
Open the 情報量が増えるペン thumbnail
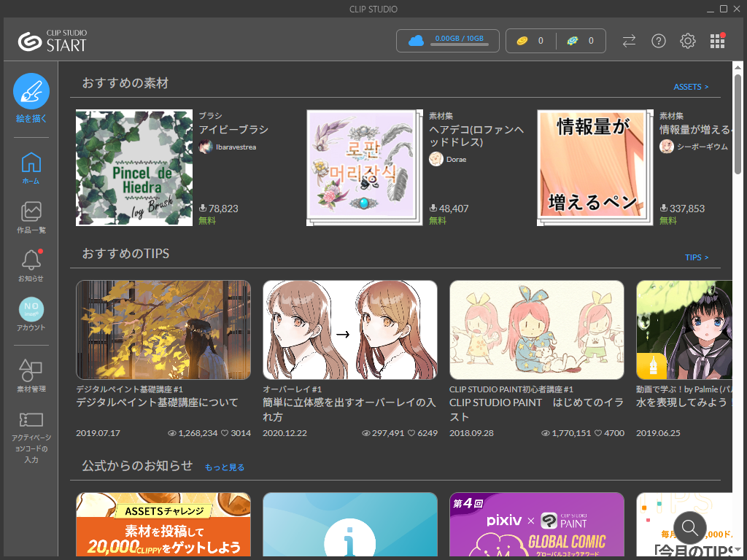tap(595, 168)
